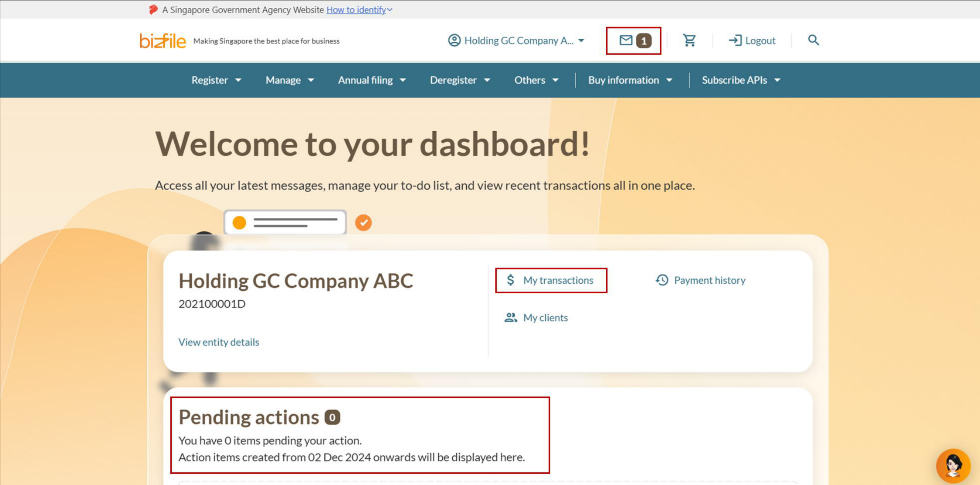
Task: Click the Singapore lion crest icon
Action: point(153,10)
